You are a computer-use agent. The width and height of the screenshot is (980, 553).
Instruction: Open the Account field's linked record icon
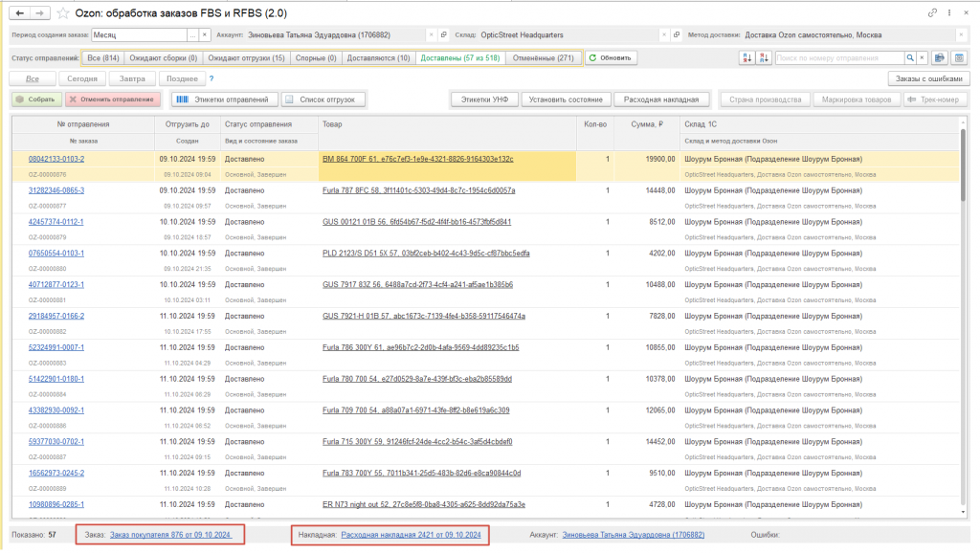pos(444,35)
